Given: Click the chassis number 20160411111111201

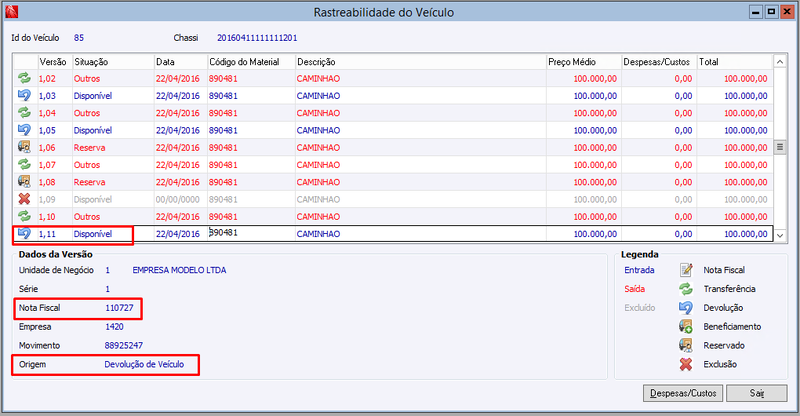Looking at the screenshot, I should 257,38.
